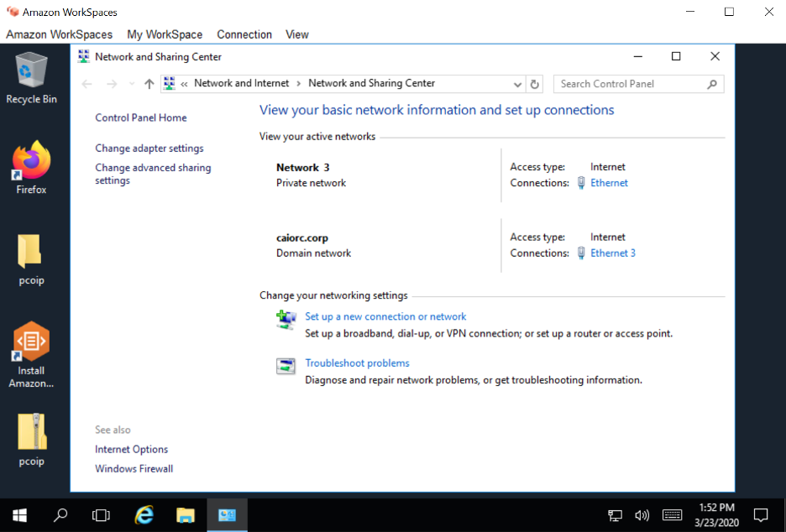Launch Internet Explorer from the taskbar
Viewport: 786px width, 532px height.
tap(144, 515)
